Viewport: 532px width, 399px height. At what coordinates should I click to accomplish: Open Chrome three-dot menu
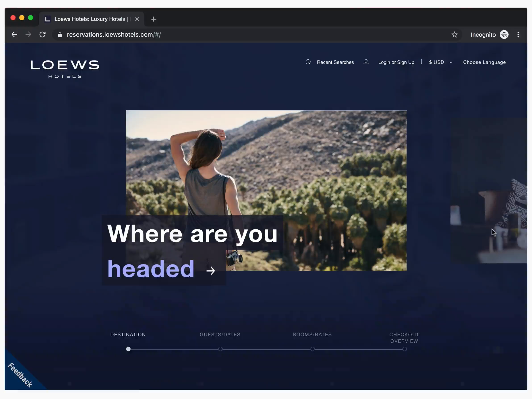click(x=518, y=35)
